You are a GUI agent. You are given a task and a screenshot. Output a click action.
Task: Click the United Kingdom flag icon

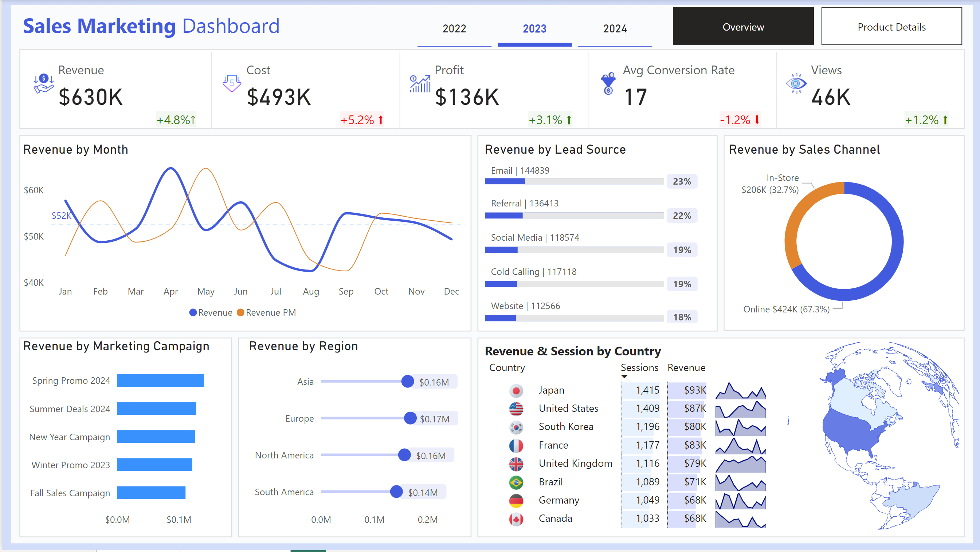coord(516,464)
